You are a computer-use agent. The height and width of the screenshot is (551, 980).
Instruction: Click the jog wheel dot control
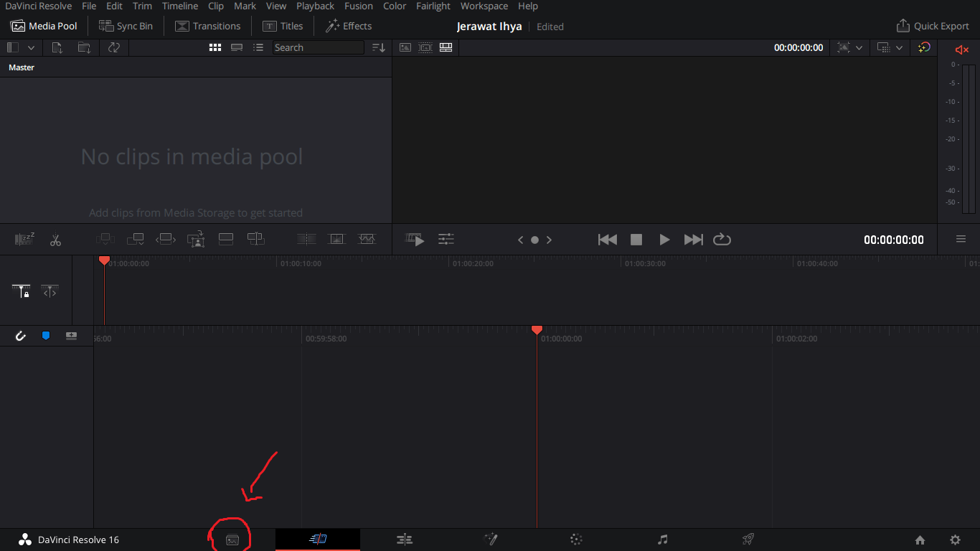[x=534, y=240]
